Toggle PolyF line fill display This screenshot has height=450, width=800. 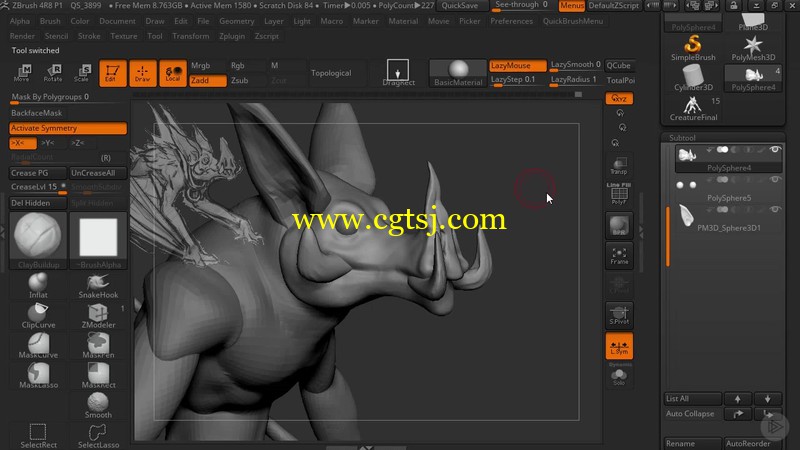[x=619, y=194]
